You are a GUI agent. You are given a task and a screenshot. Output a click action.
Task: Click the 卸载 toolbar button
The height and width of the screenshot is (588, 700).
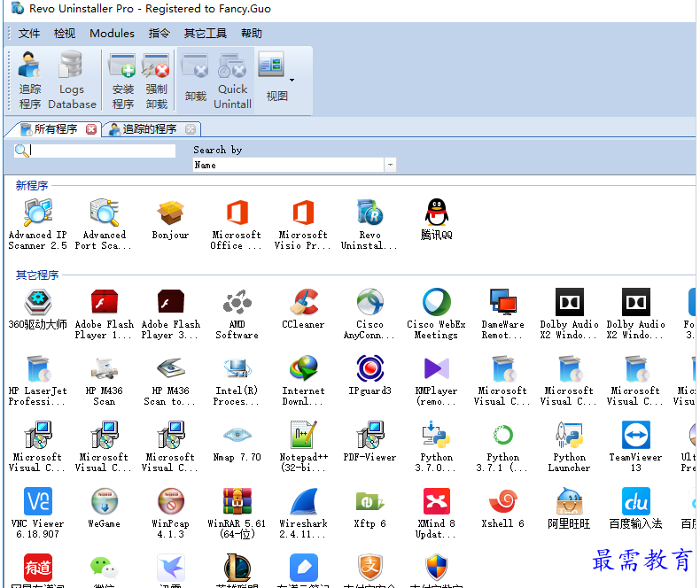[196, 80]
